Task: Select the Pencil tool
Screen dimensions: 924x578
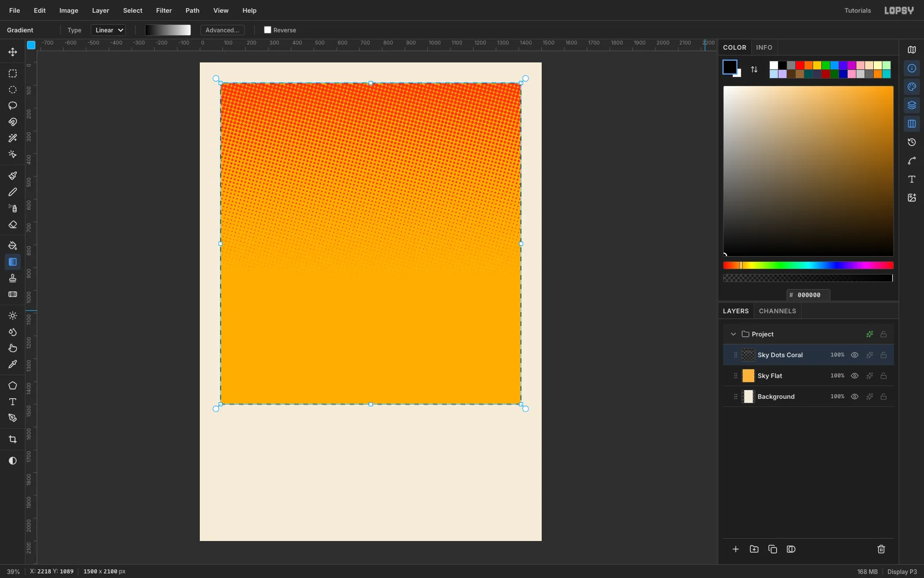Action: click(x=13, y=192)
